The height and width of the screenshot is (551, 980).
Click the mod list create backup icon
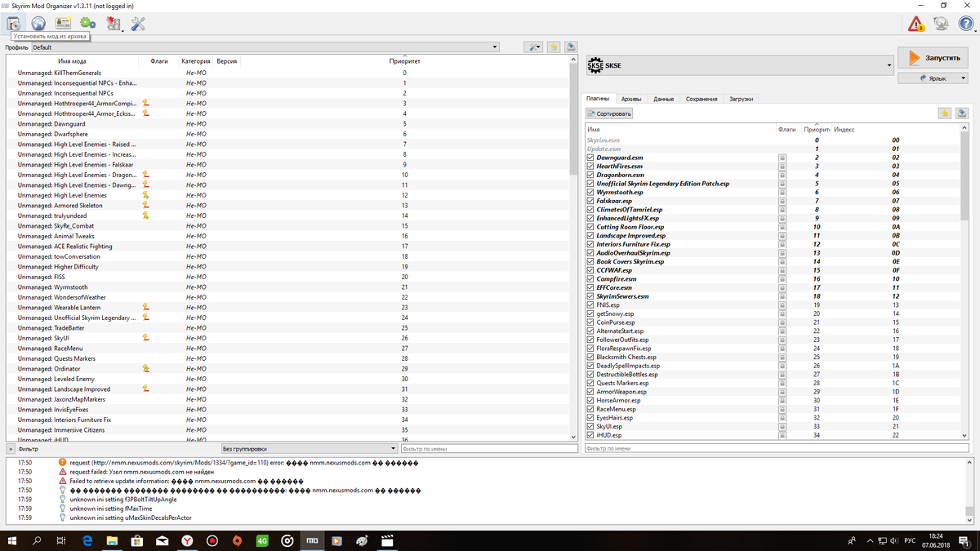[571, 47]
